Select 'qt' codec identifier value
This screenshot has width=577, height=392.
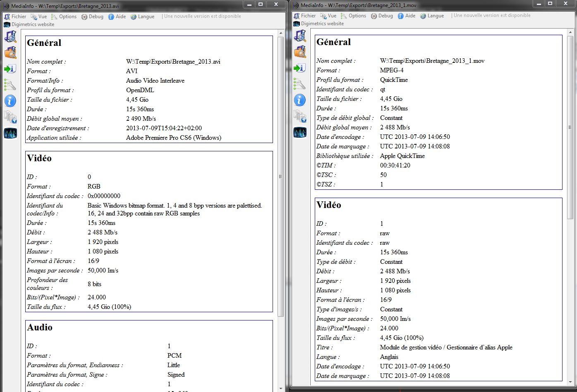(383, 89)
